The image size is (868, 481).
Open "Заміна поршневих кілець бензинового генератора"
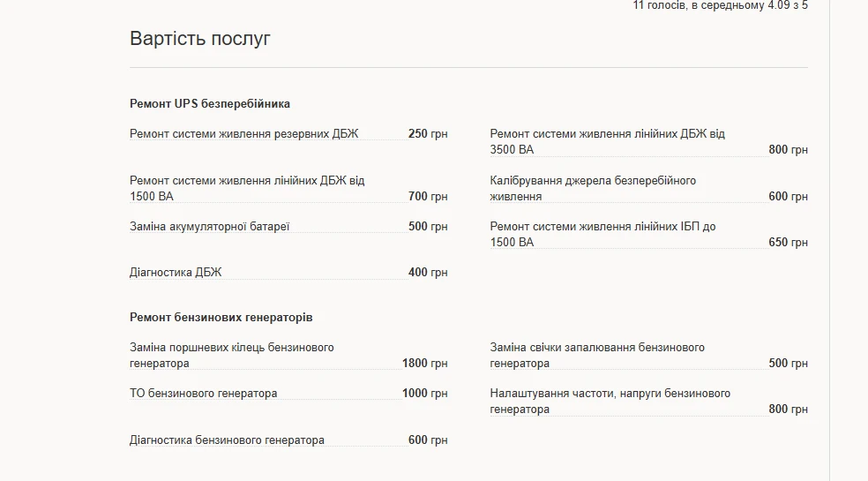[x=231, y=355]
